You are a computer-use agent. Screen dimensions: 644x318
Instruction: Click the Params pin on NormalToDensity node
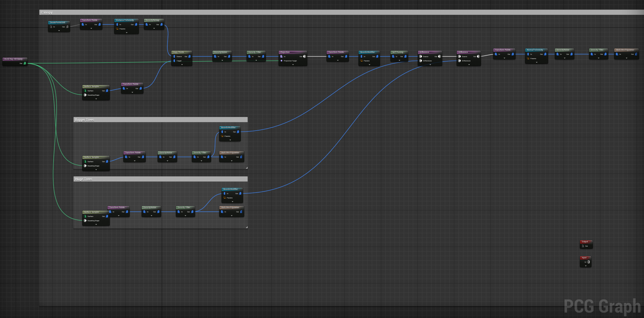coord(528,58)
